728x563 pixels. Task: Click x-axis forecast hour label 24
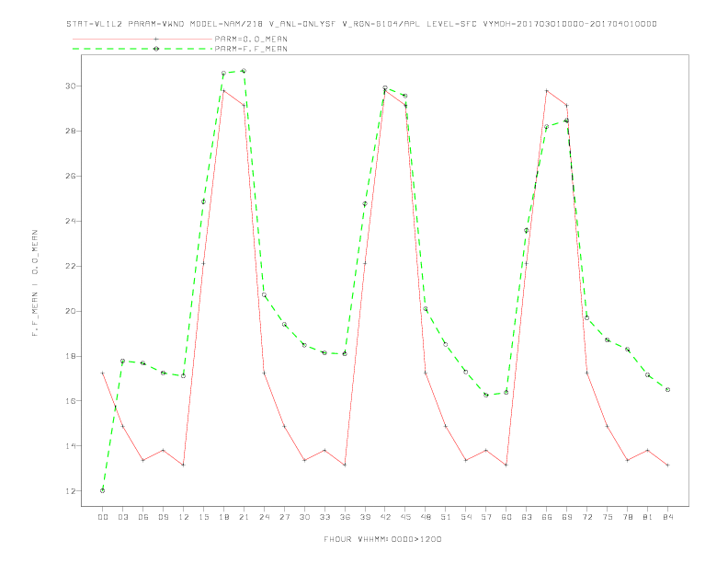click(264, 517)
